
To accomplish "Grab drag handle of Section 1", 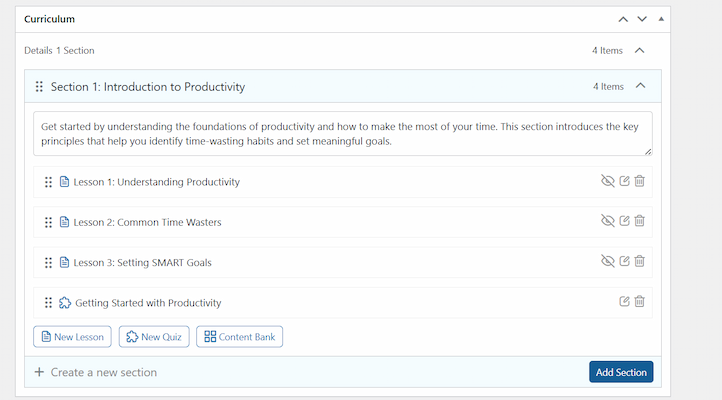I will coord(39,87).
